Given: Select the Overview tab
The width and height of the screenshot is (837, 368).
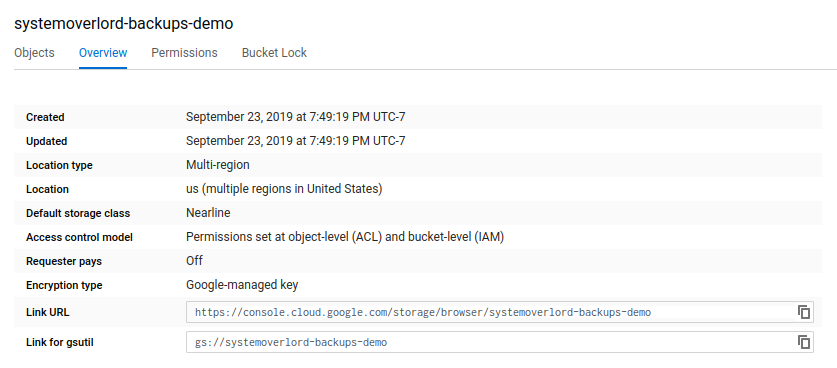Looking at the screenshot, I should pos(103,53).
